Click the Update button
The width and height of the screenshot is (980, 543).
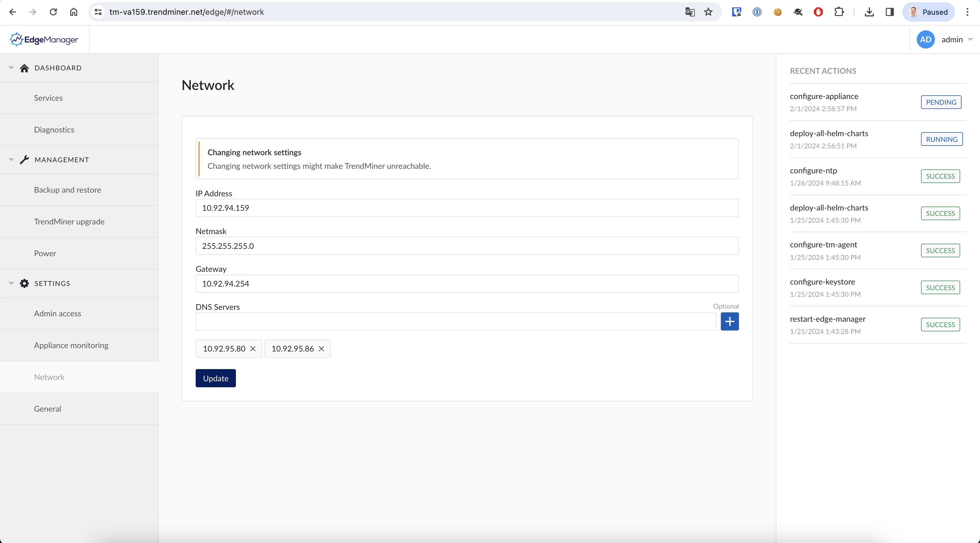[215, 378]
